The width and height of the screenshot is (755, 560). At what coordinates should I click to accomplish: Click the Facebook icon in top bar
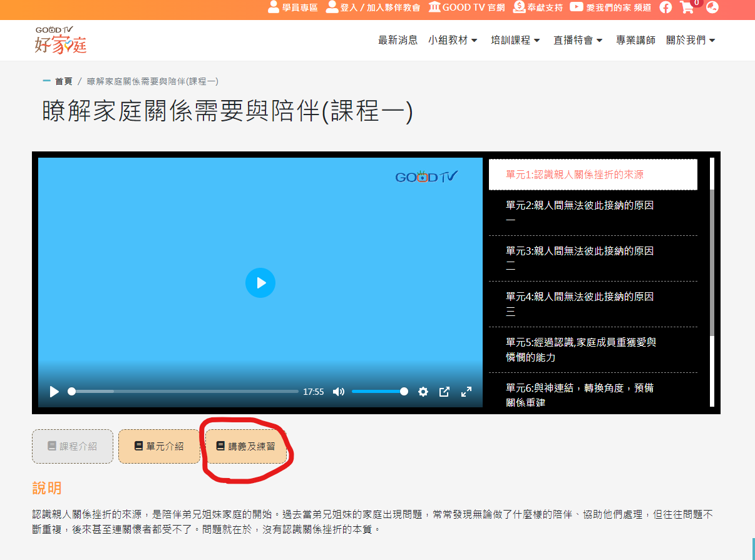(665, 8)
